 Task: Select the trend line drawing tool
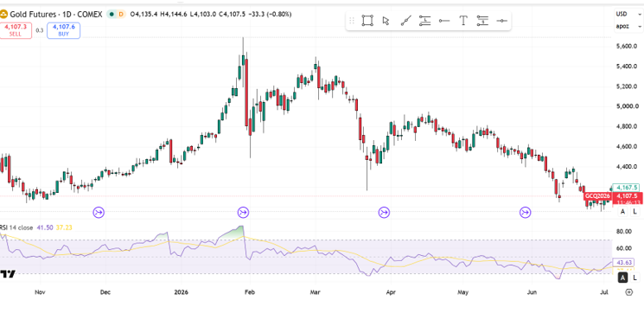(405, 21)
